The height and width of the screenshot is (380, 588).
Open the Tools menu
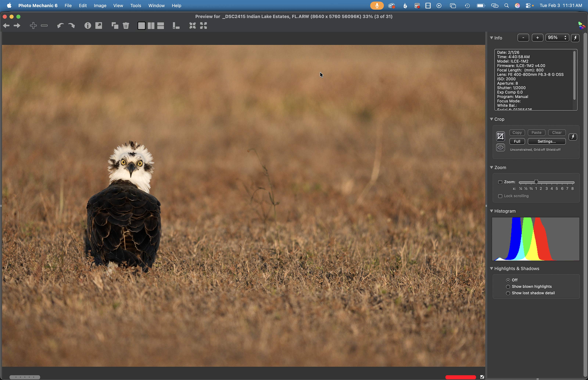[136, 6]
